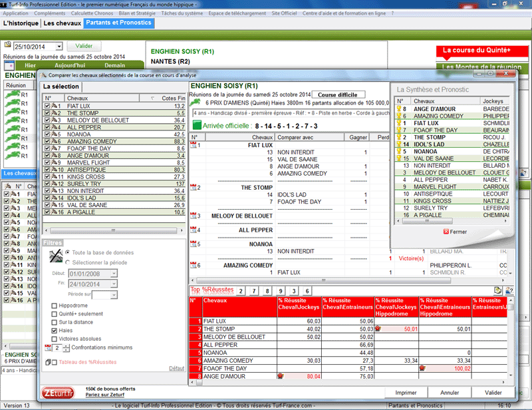The width and height of the screenshot is (532, 410).
Task: Click the copy icon beside Tableau des %Réussites
Action: pyautogui.click(x=48, y=363)
